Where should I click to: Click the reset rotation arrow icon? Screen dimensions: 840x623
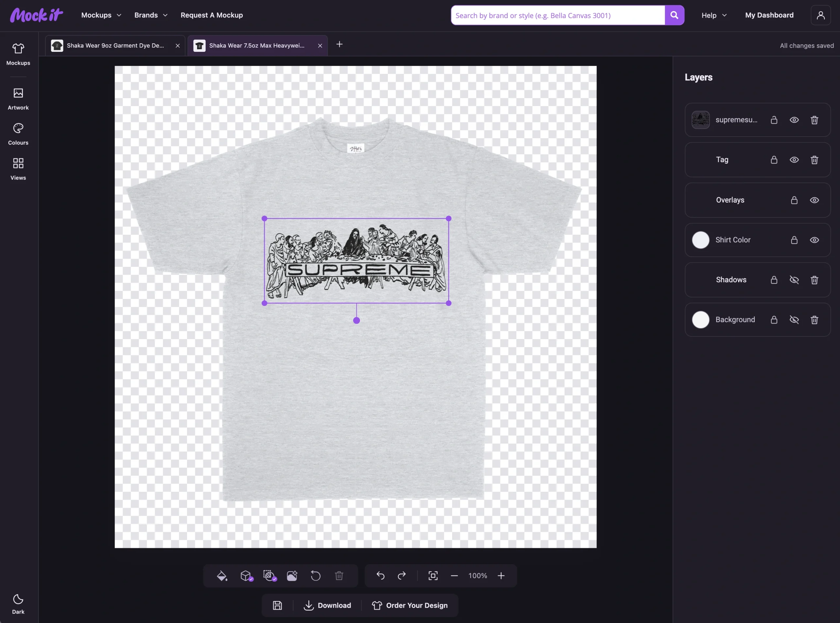316,576
